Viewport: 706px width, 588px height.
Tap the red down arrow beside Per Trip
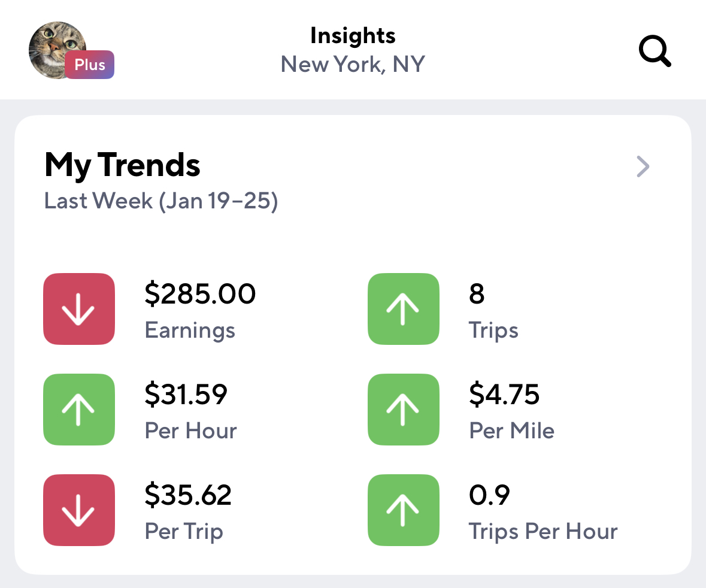(x=79, y=510)
